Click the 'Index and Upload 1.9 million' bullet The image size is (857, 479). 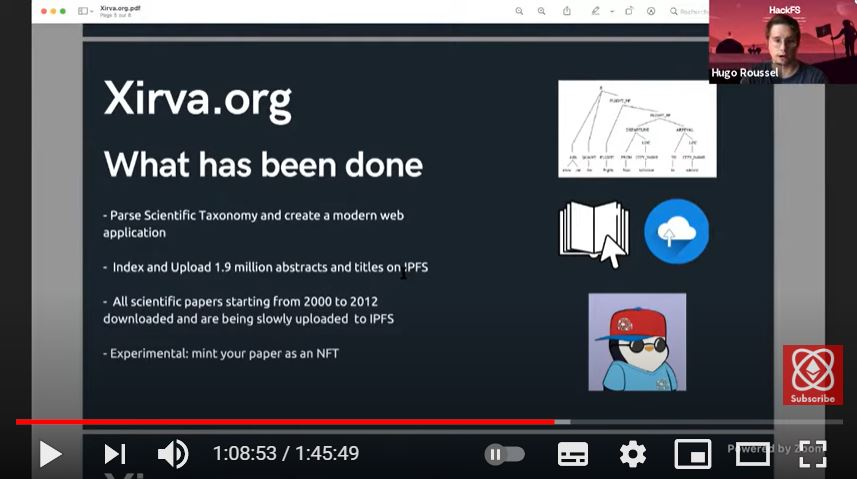pyautogui.click(x=266, y=267)
